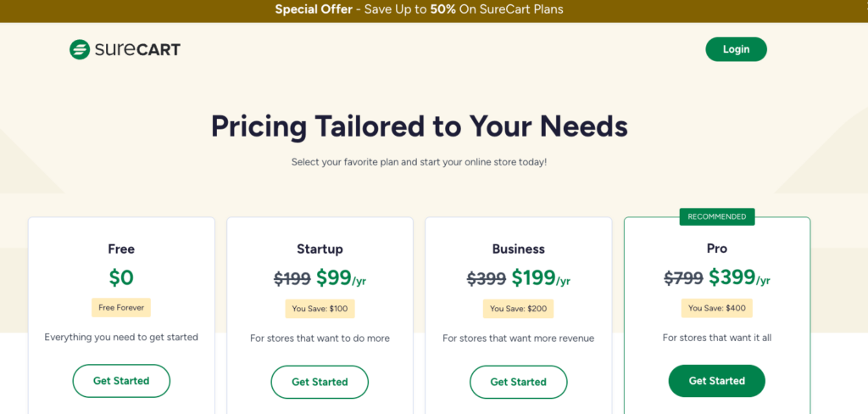Get Started with the Startup plan
The height and width of the screenshot is (414, 868).
320,382
